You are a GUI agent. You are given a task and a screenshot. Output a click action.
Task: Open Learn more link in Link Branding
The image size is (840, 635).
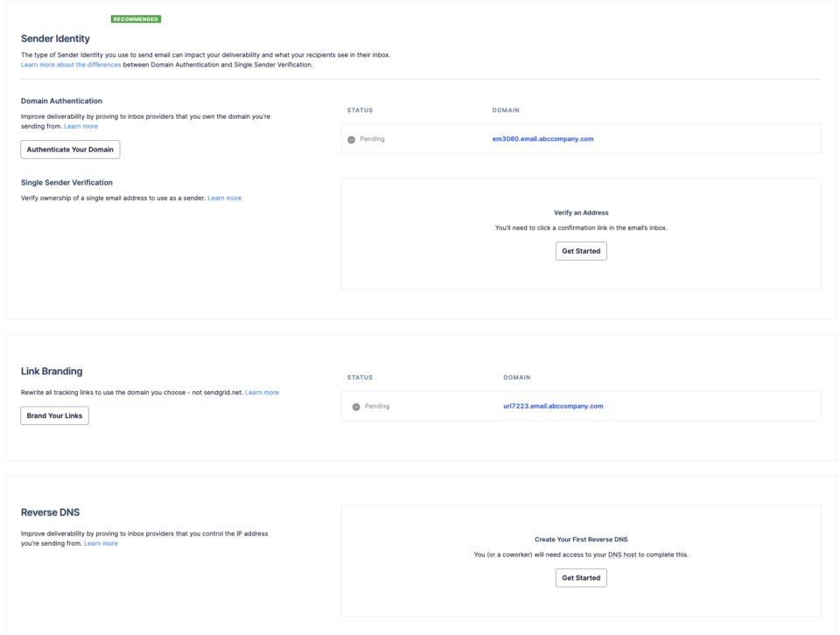[x=262, y=393]
